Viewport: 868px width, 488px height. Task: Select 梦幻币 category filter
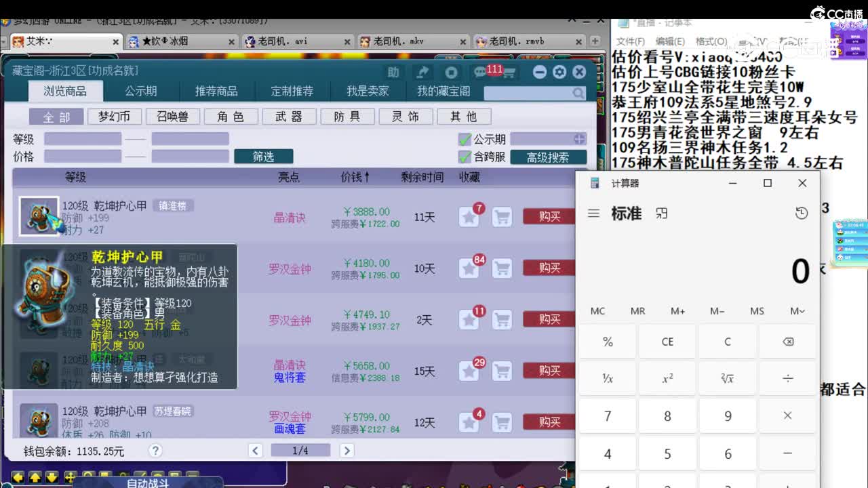(115, 117)
